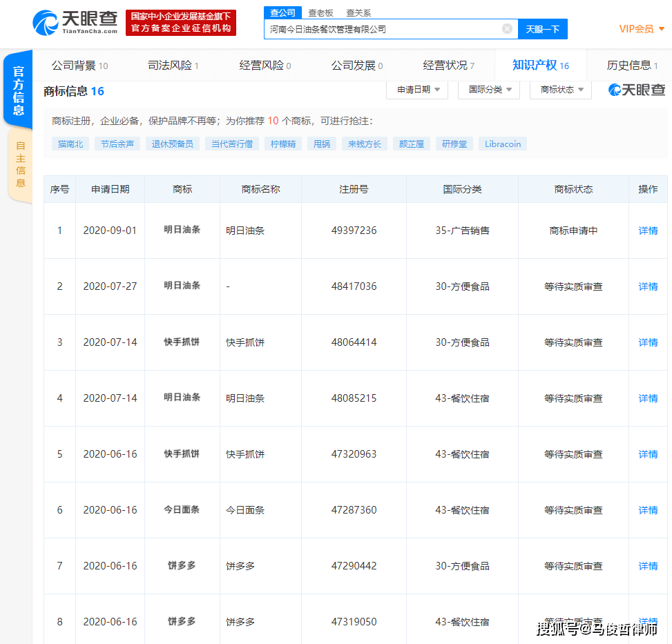This screenshot has width=672, height=644.
Task: Open the 申请日期 filter dropdown
Action: [x=417, y=90]
